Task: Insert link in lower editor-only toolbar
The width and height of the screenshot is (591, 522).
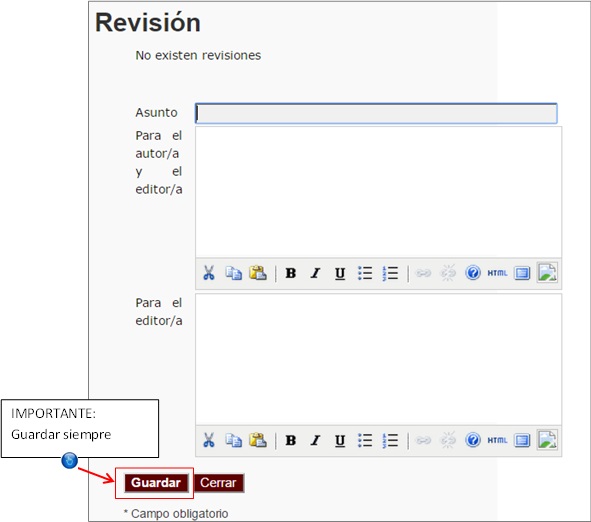Action: (x=423, y=440)
